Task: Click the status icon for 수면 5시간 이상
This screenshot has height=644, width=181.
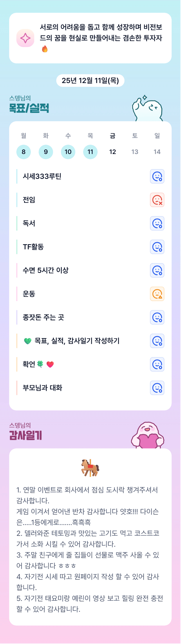Action: coord(157,270)
